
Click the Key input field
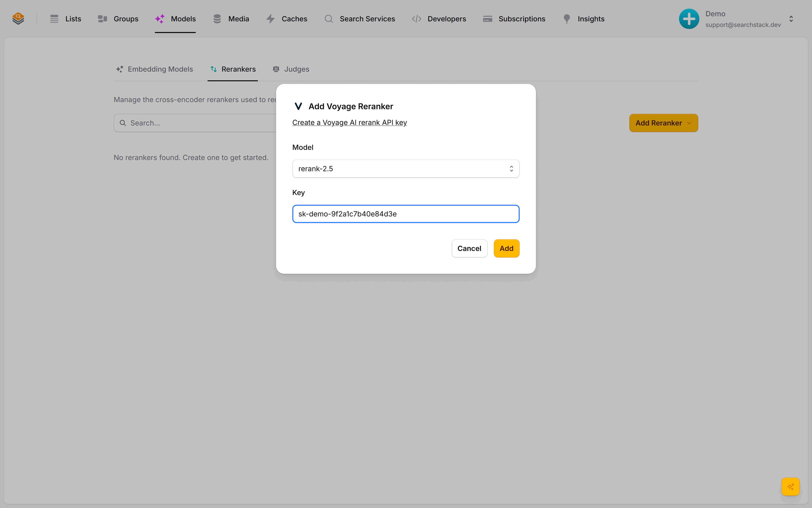coord(406,214)
